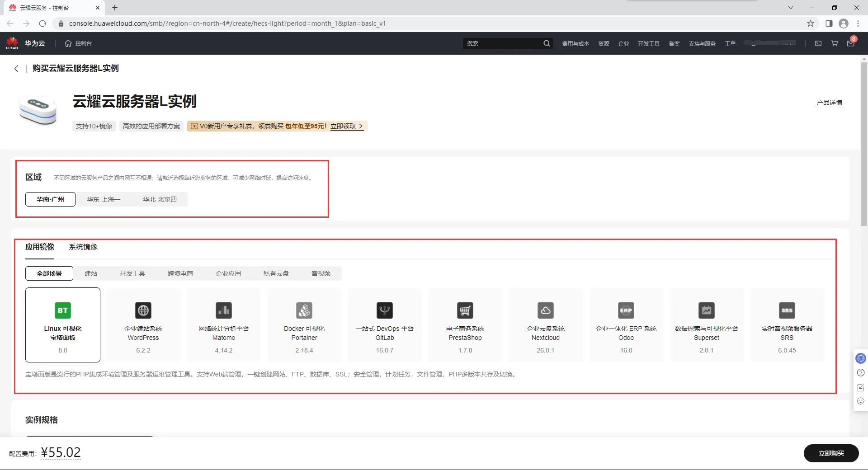Select region 华北-北京四
Image resolution: width=868 pixels, height=470 pixels.
point(160,199)
